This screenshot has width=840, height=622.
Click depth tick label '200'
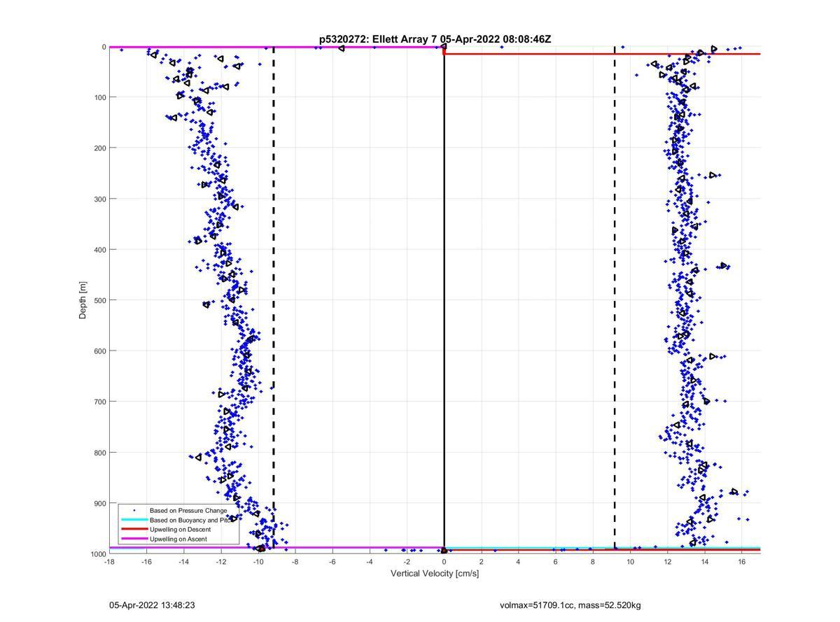(99, 148)
